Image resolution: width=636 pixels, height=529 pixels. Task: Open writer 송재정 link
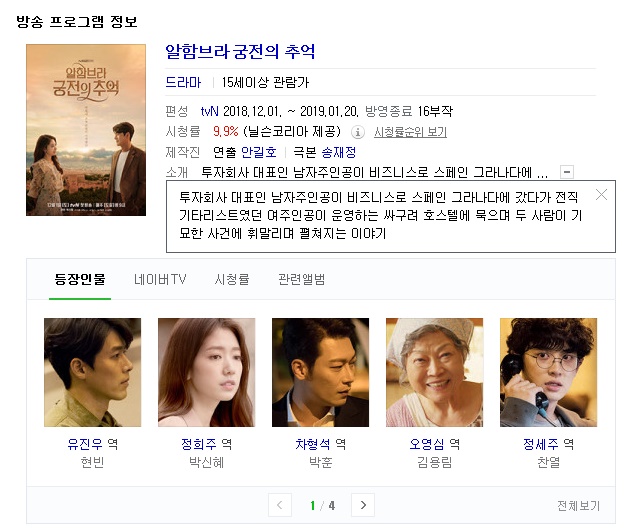pyautogui.click(x=339, y=152)
